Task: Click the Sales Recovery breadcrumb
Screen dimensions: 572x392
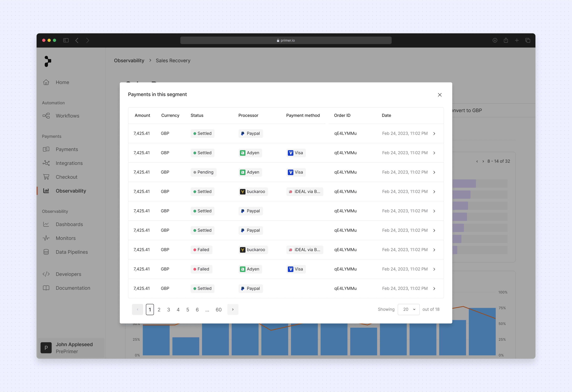Action: 173,60
